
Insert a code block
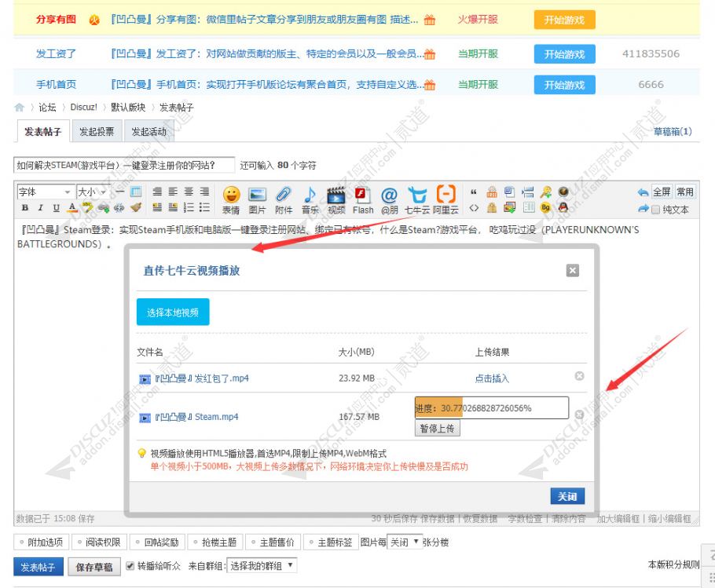[474, 208]
